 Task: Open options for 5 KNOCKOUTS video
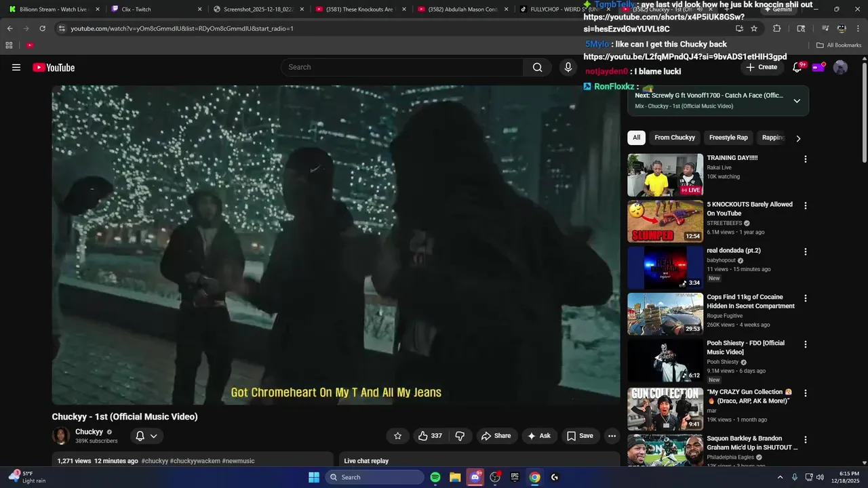click(806, 205)
